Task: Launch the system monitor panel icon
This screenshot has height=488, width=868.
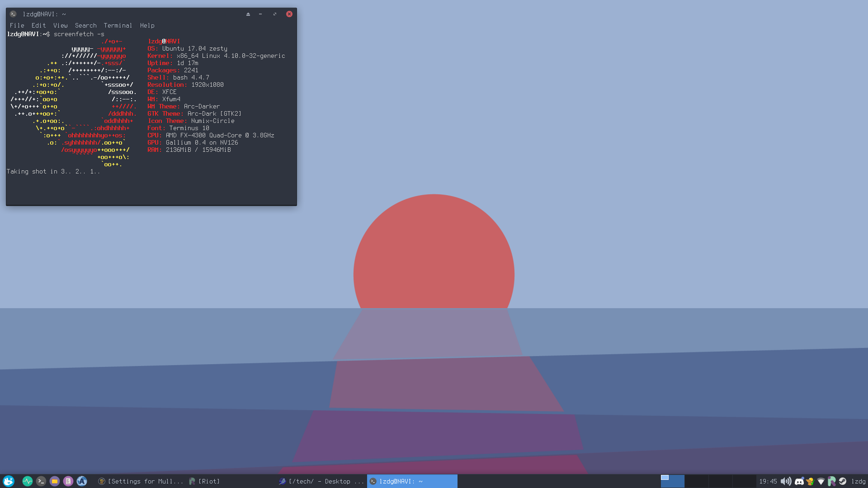Action: (28, 481)
